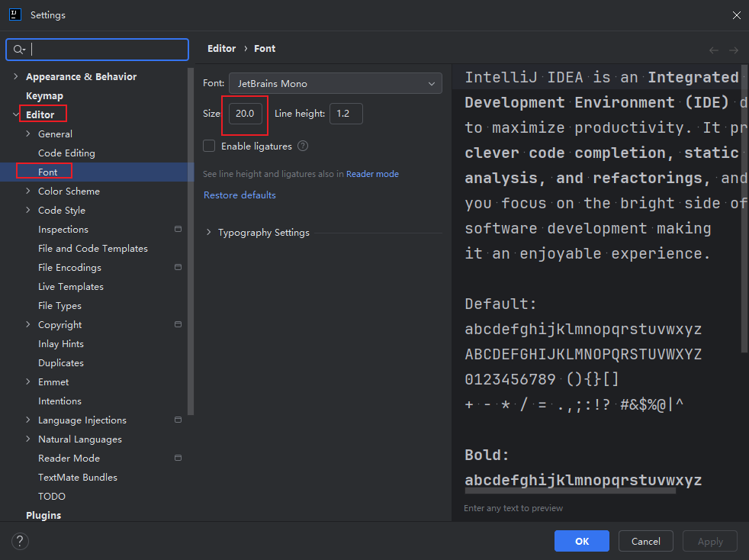The width and height of the screenshot is (749, 560).
Task: Click the Restore defaults link
Action: [239, 195]
